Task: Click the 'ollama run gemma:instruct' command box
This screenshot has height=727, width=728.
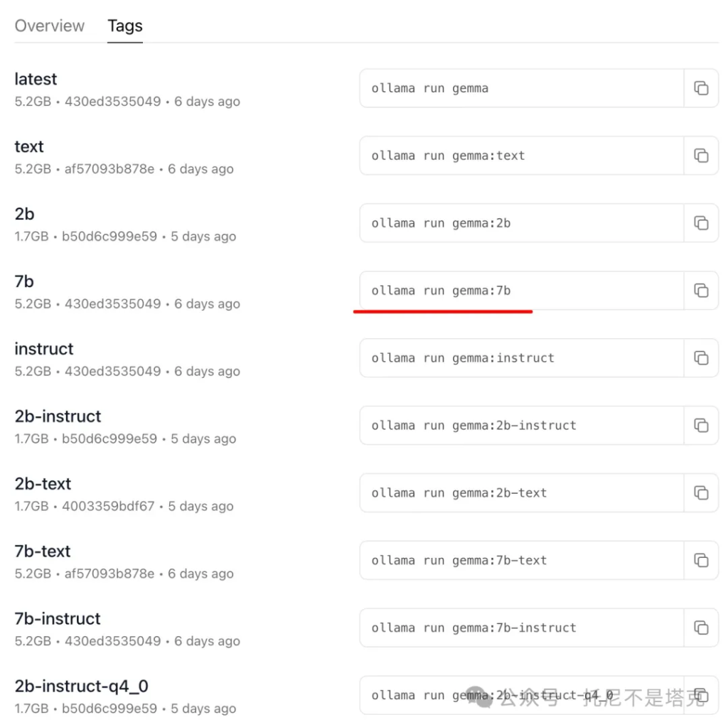Action: coord(522,358)
